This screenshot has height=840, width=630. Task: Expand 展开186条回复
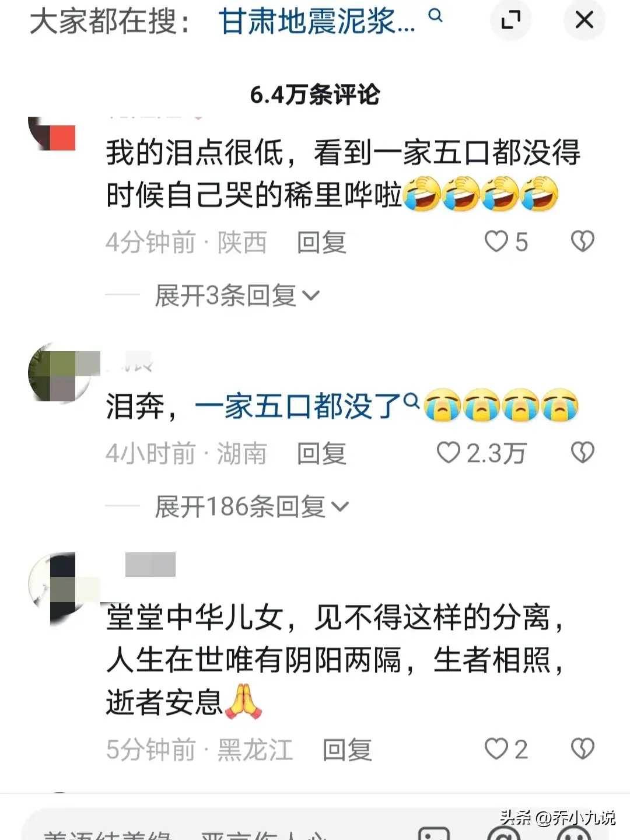click(251, 506)
